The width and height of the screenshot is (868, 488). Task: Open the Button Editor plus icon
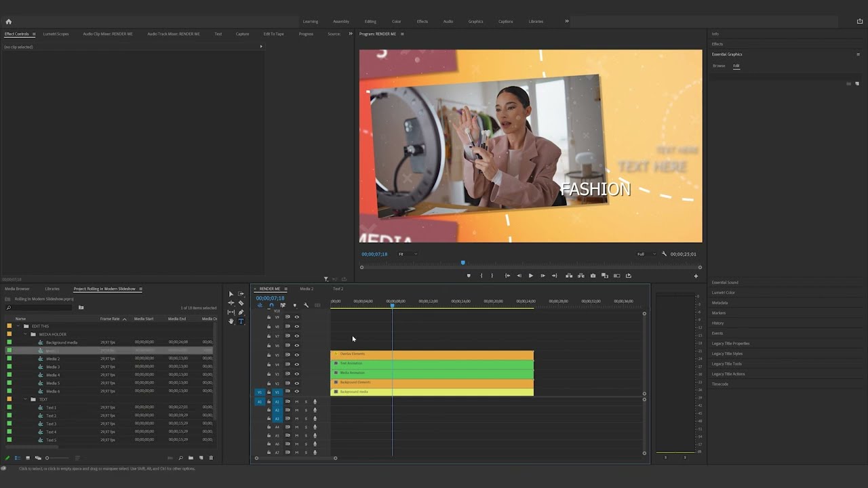tap(696, 276)
